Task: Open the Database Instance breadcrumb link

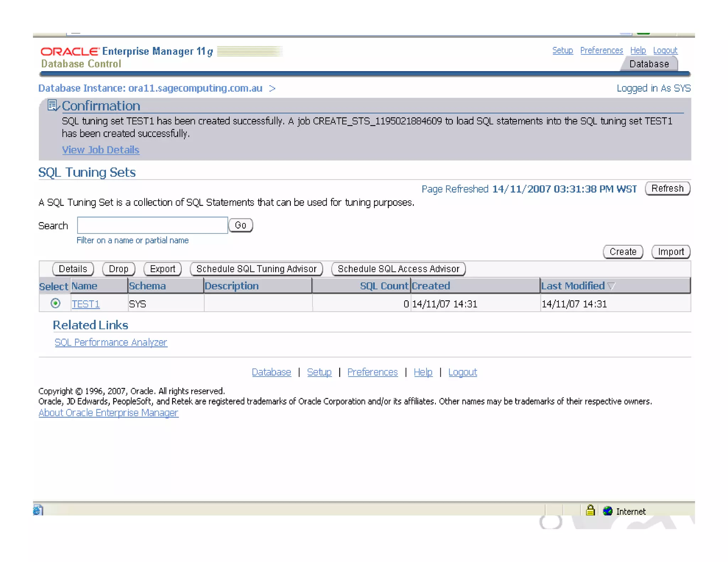Action: (x=150, y=88)
